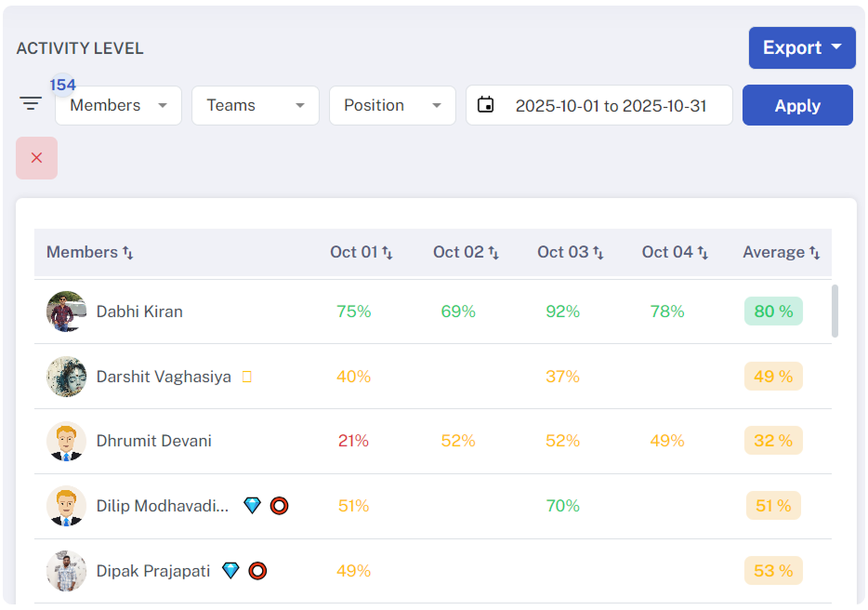Sort by Average column
Screen dimensions: 868x610
(814, 253)
